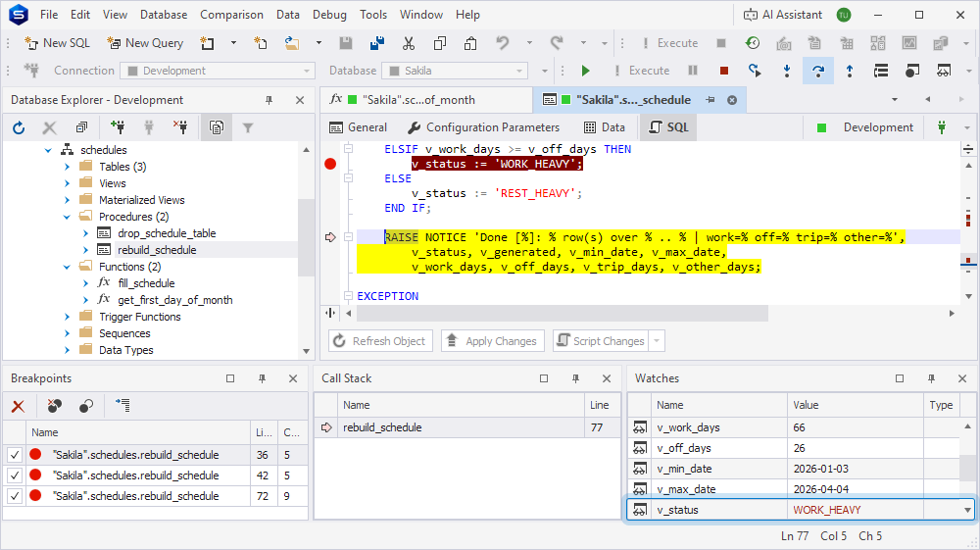Screen dimensions: 980x550
Task: Click the Step Into debug icon
Action: tap(787, 71)
